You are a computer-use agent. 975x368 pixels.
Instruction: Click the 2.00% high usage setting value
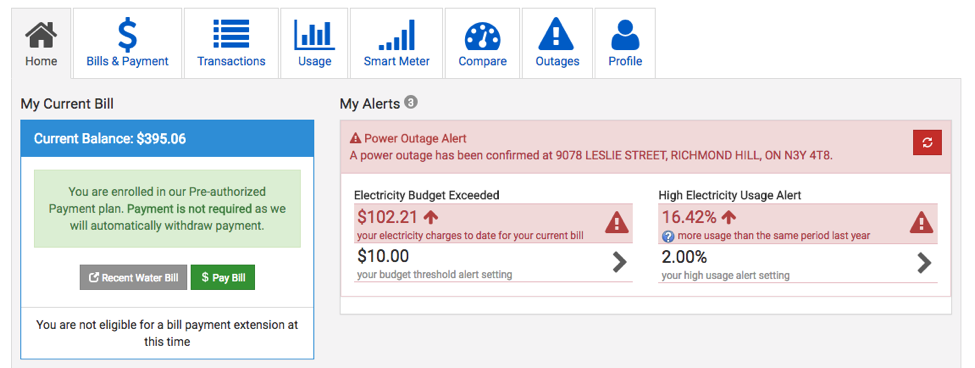(685, 256)
